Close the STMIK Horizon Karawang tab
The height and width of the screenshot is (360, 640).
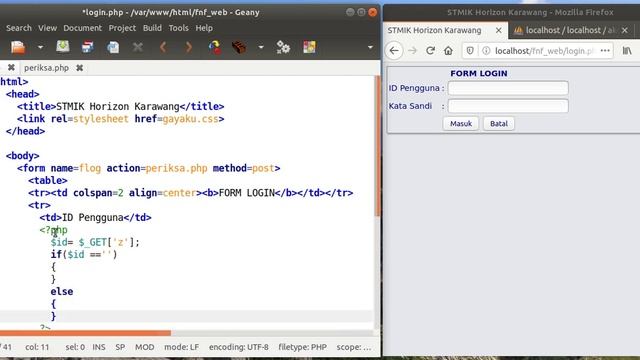[x=498, y=31]
